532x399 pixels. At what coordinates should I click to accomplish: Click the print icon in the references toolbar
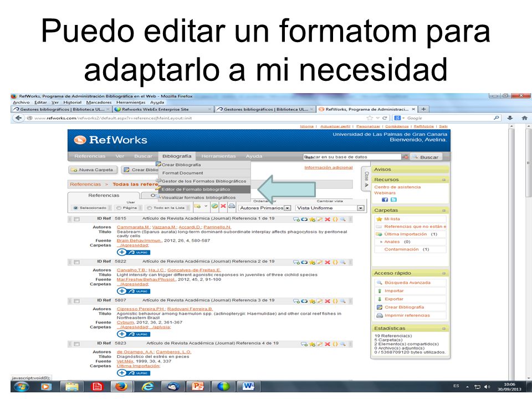tap(232, 206)
